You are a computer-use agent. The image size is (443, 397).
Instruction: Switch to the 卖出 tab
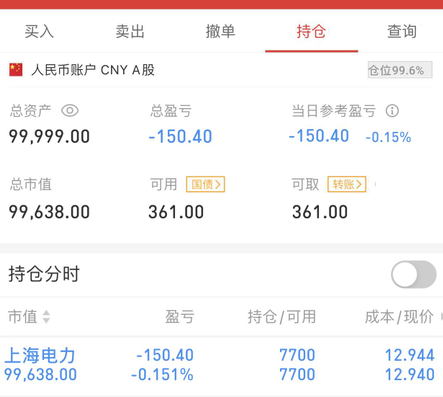coord(130,31)
